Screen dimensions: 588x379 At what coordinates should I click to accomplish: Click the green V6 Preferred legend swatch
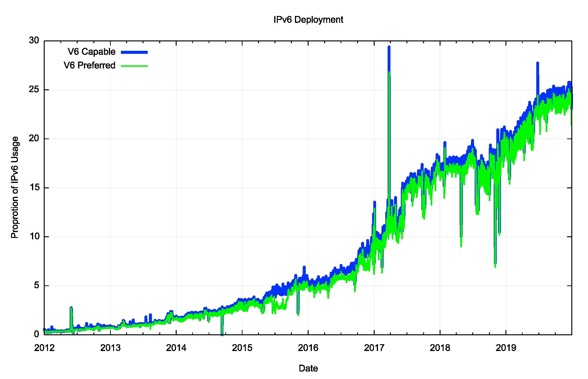tap(134, 66)
